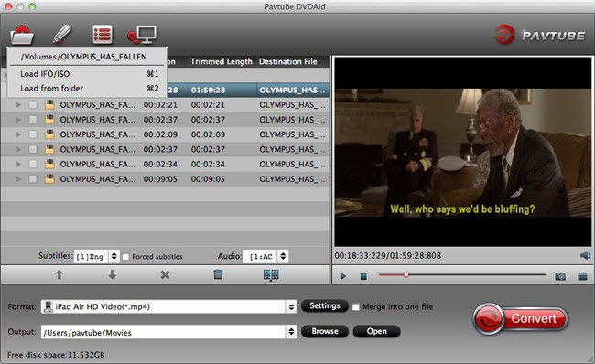Expand the 00:02:21 title row
595x364 pixels.
18,104
